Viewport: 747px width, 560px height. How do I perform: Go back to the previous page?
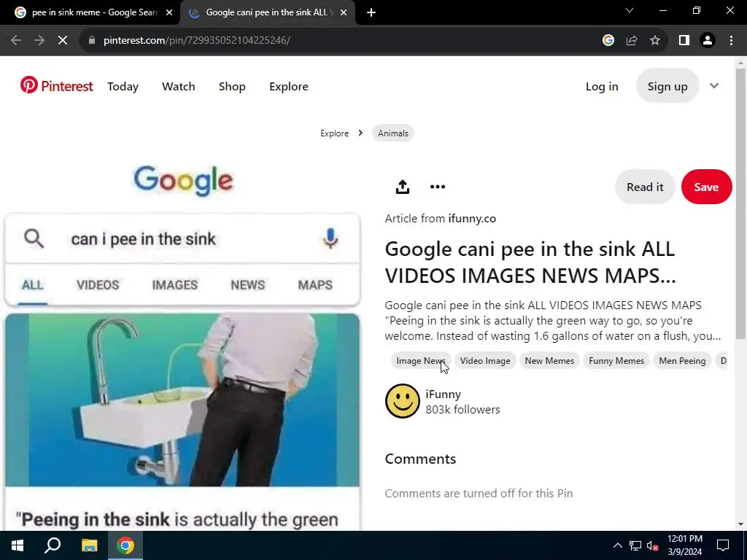(16, 41)
